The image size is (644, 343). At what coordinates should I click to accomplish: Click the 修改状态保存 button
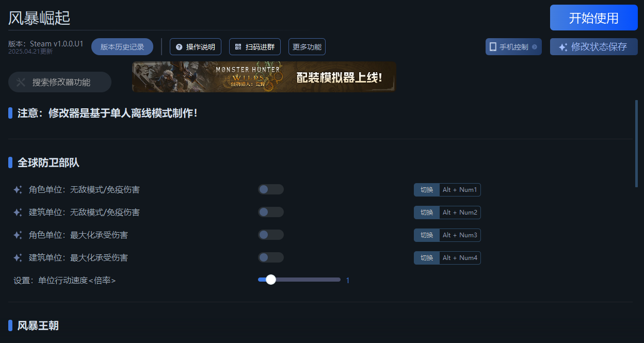[x=593, y=47]
